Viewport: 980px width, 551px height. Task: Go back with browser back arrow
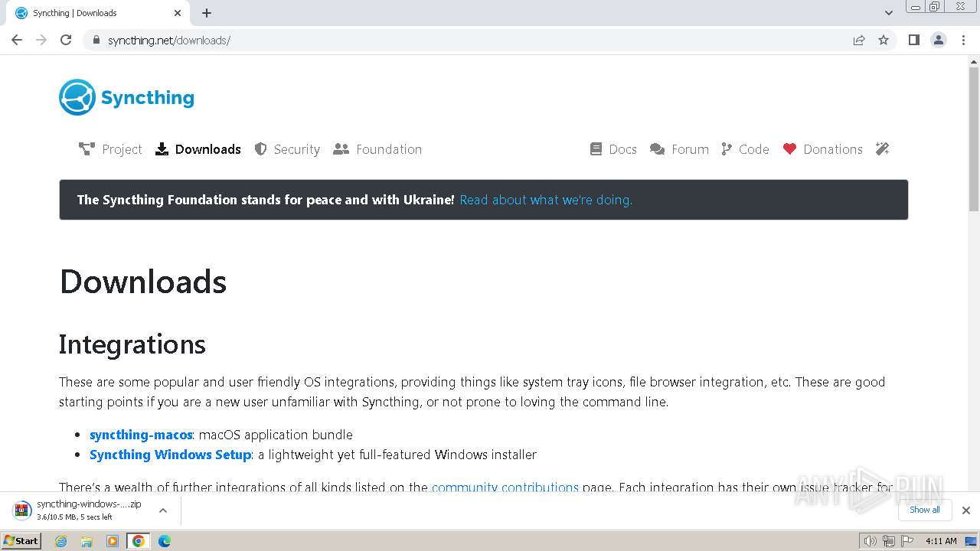[17, 40]
